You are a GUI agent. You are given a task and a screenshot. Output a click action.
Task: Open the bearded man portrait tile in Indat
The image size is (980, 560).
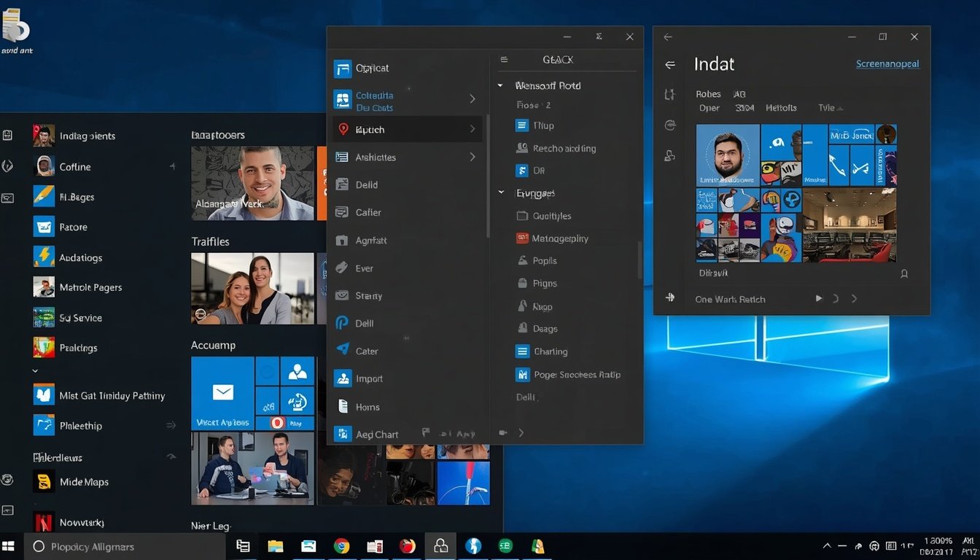pyautogui.click(x=728, y=155)
